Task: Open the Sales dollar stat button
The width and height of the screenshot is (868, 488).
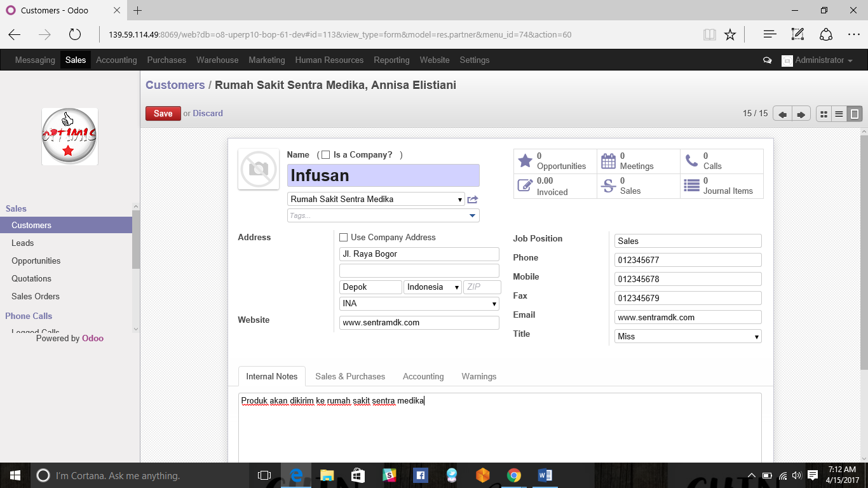Action: pos(639,186)
